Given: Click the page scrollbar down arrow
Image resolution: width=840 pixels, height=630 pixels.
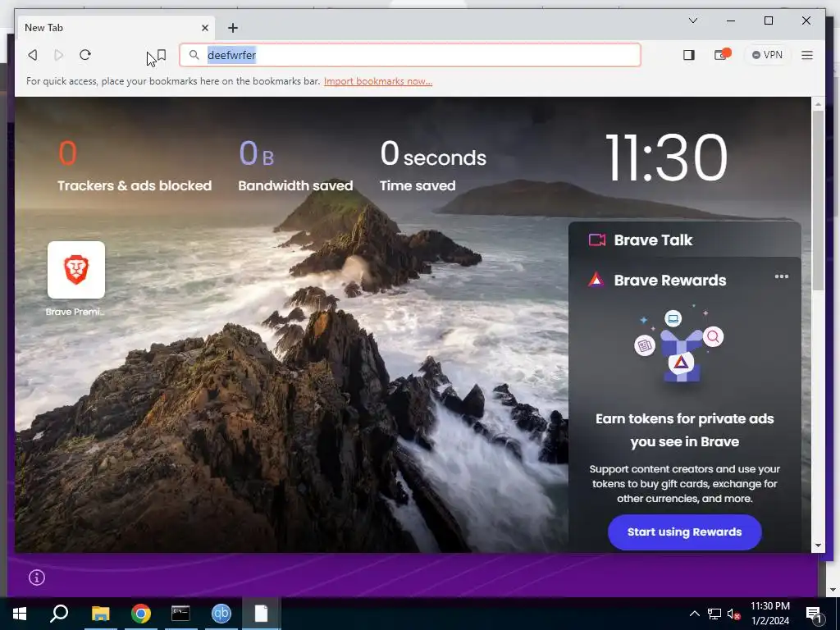Looking at the screenshot, I should [x=818, y=546].
